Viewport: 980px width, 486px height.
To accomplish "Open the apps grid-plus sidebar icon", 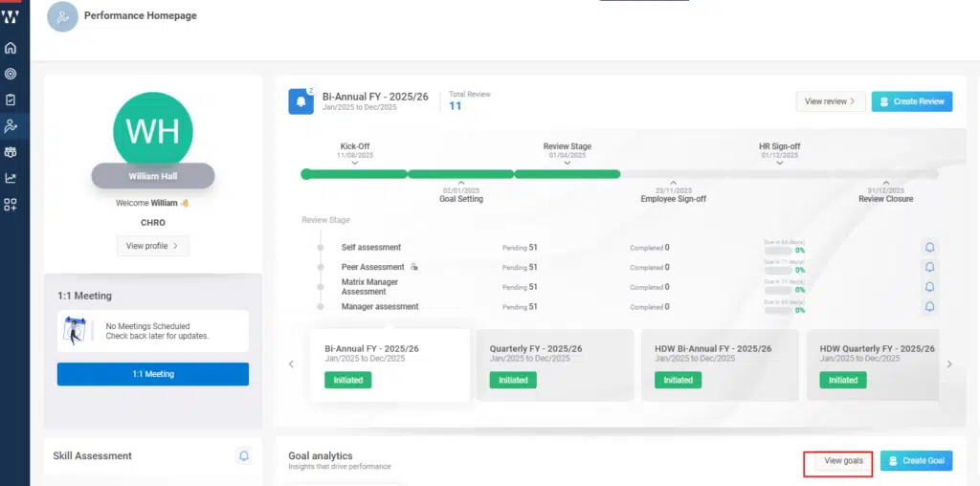I will click(10, 205).
